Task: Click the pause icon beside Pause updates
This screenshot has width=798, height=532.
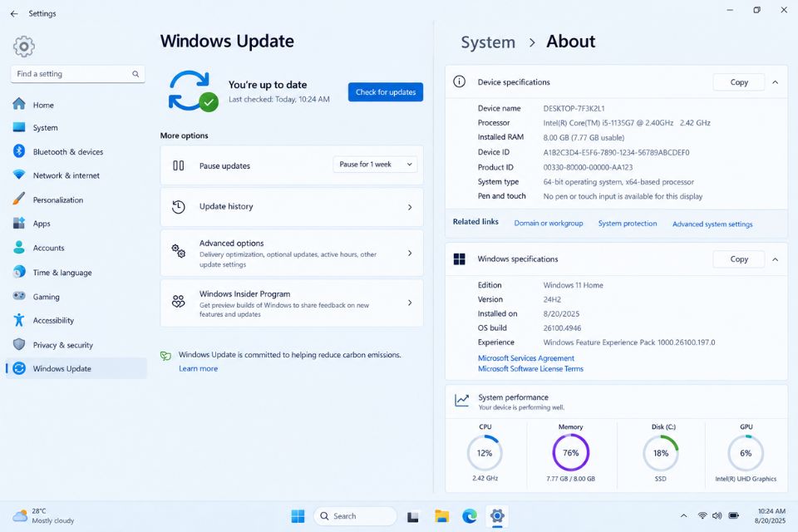Action: [x=178, y=165]
